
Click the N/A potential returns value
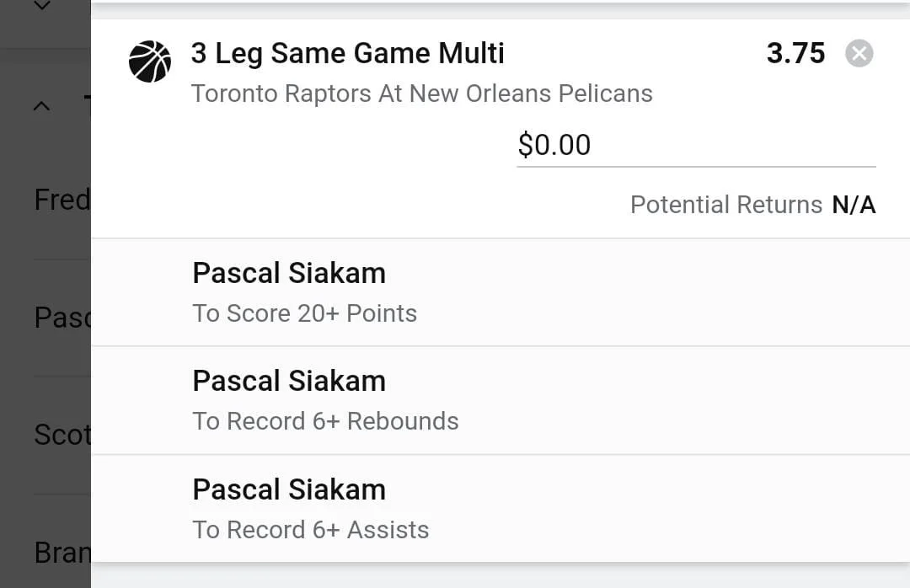point(854,205)
